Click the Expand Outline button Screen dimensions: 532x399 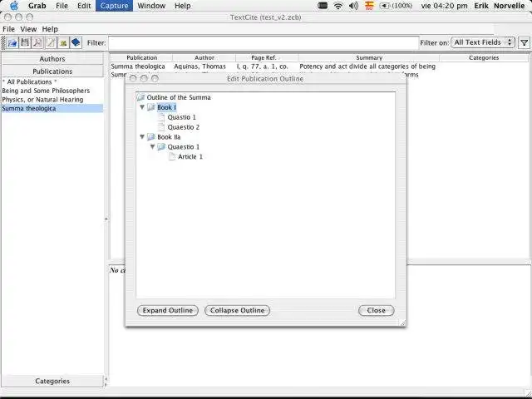168,310
